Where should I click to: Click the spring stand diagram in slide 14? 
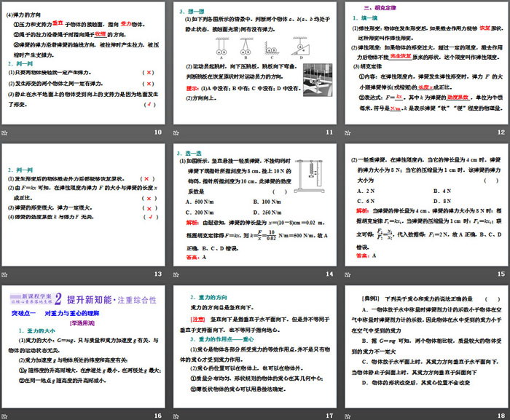coord(310,176)
